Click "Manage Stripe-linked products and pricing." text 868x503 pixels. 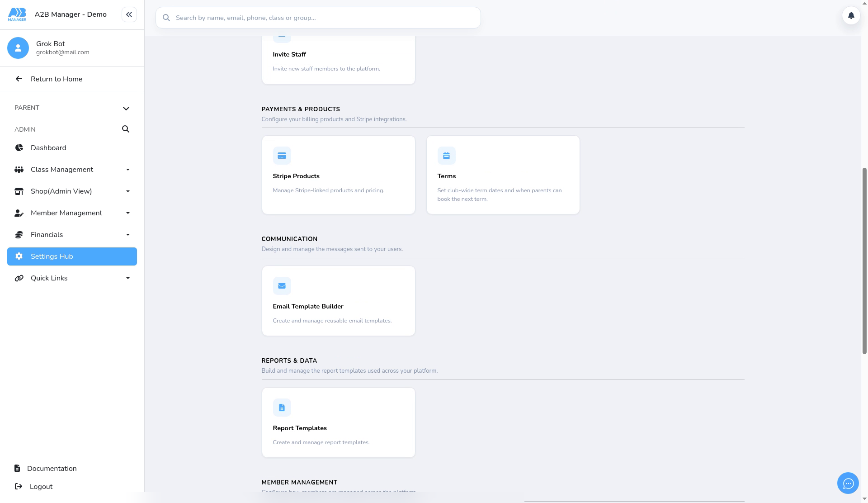click(328, 190)
